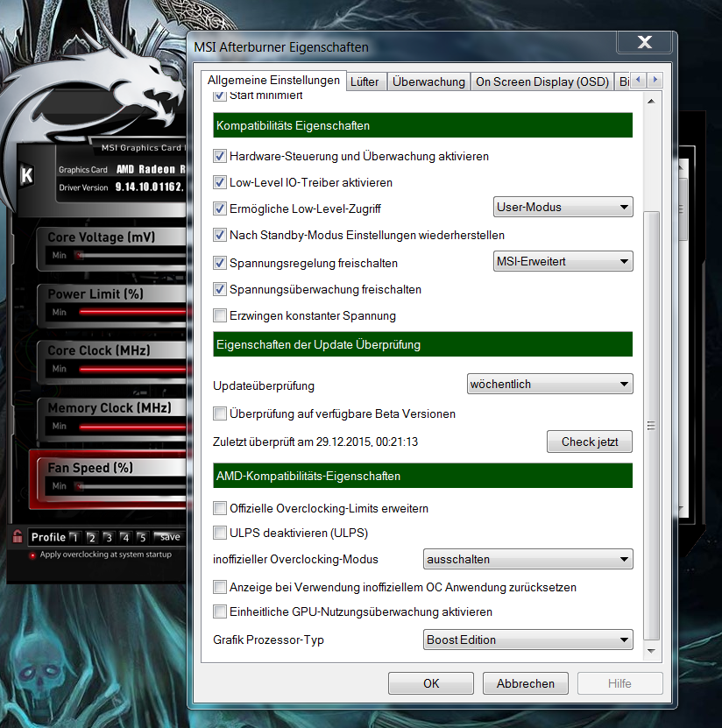
Task: Click the Fan Speed slider
Action: (x=130, y=486)
